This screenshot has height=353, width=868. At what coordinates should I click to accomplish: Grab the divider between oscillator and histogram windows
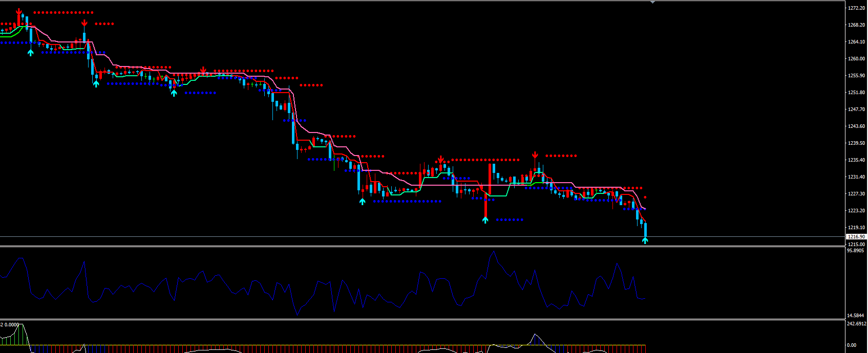(x=410, y=320)
